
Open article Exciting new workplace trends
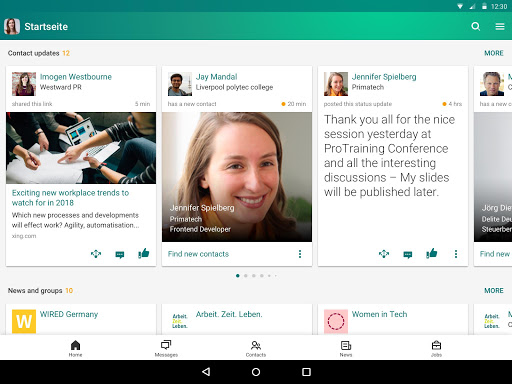click(x=70, y=198)
